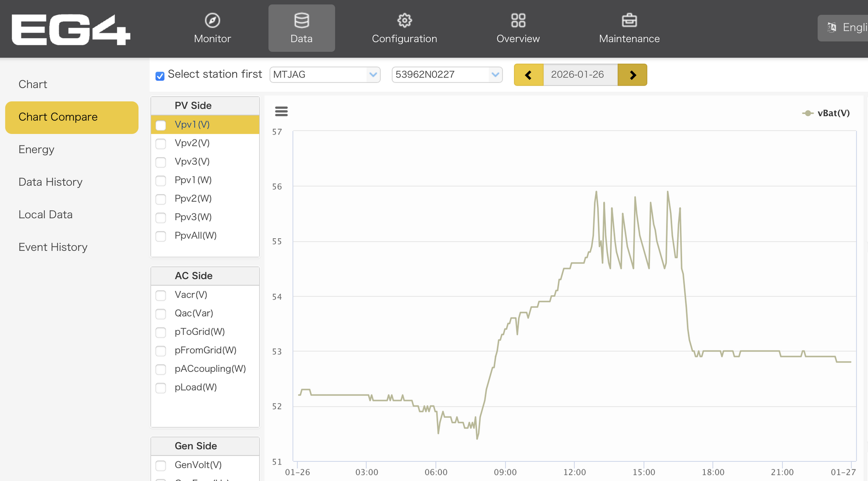Go to the previous day arrow
This screenshot has height=481, width=868.
click(528, 75)
